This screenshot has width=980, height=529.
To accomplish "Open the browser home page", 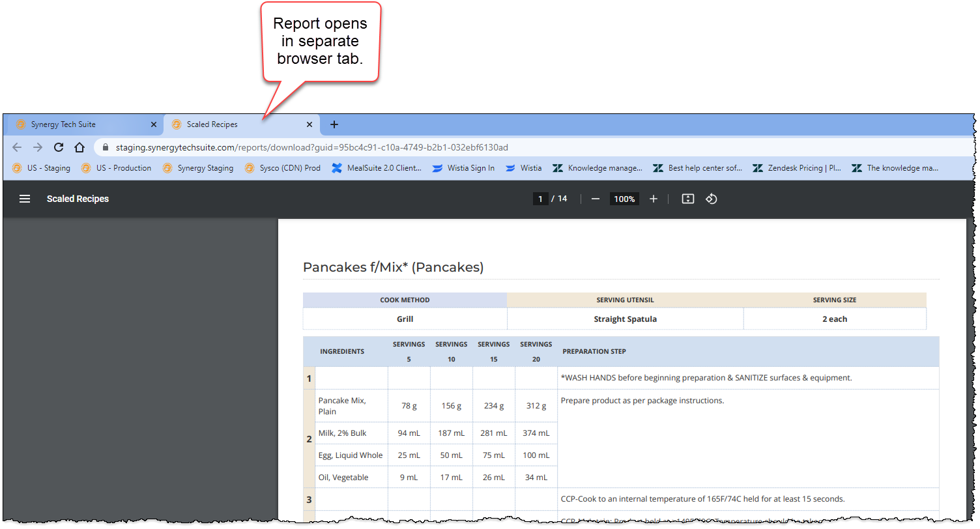I will click(79, 147).
